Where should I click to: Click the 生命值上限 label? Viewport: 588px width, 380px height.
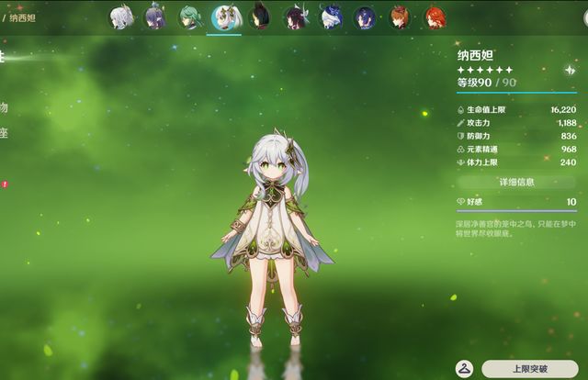tap(486, 110)
